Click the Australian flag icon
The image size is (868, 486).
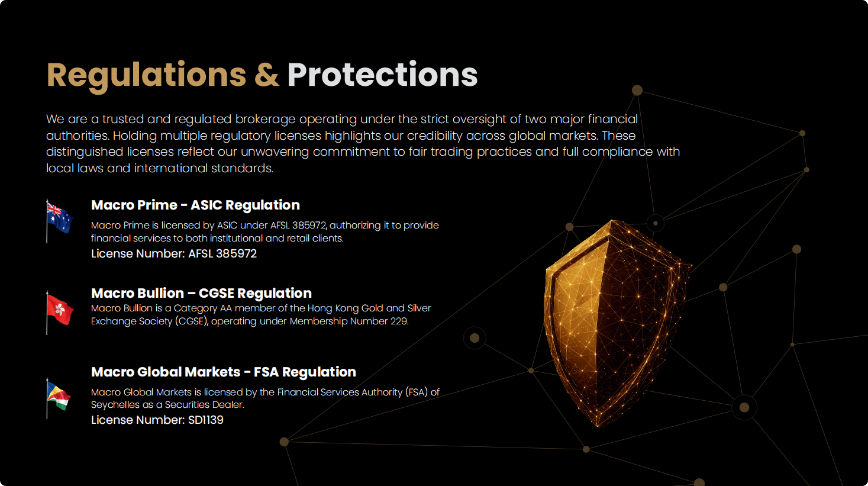59,220
